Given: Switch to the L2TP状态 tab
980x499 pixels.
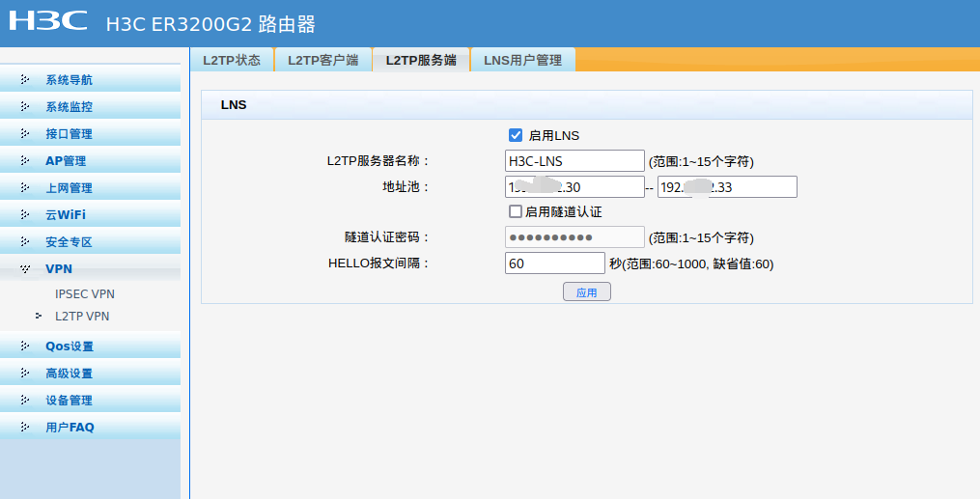Looking at the screenshot, I should [232, 60].
